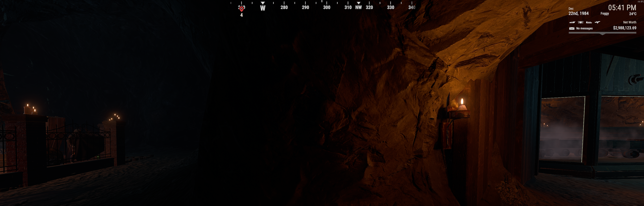Click the Net Worth amount $2,988,123.69
The image size is (644, 206).
coord(625,28)
